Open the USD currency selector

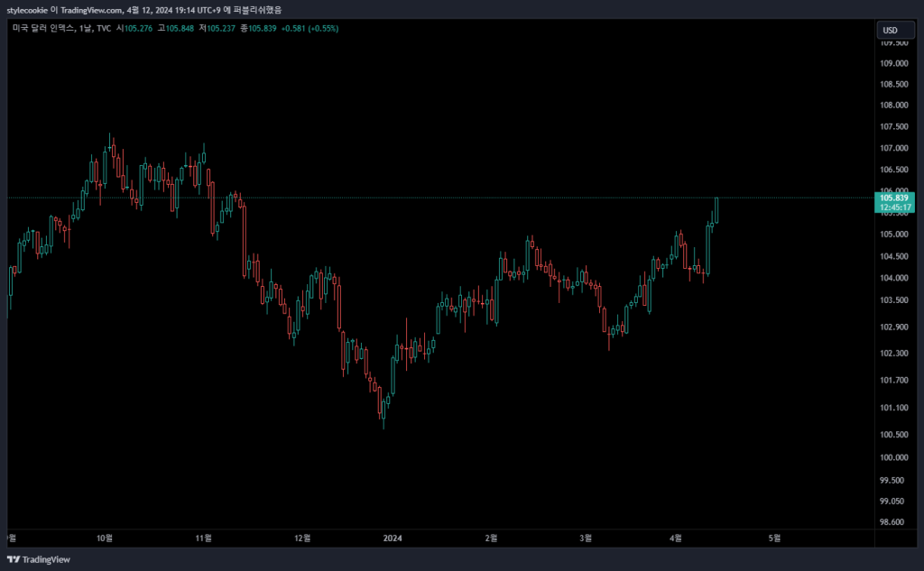(890, 30)
